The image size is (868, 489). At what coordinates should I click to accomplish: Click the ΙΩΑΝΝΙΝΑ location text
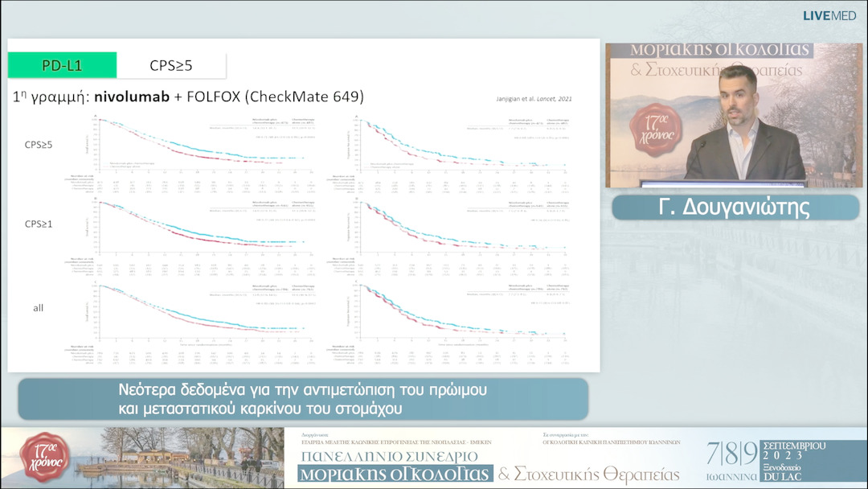[732, 476]
